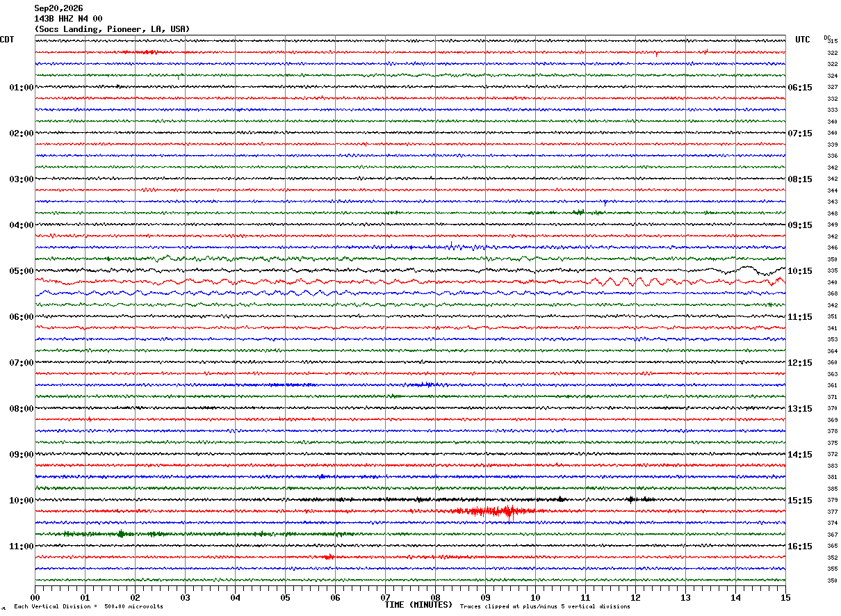Click minute 09 on the bottom axis
This screenshot has height=616, width=841.
(x=485, y=597)
